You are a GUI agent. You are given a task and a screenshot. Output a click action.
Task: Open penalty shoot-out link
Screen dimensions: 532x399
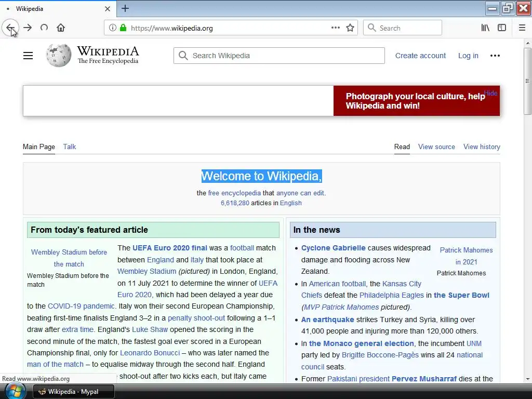196,318
